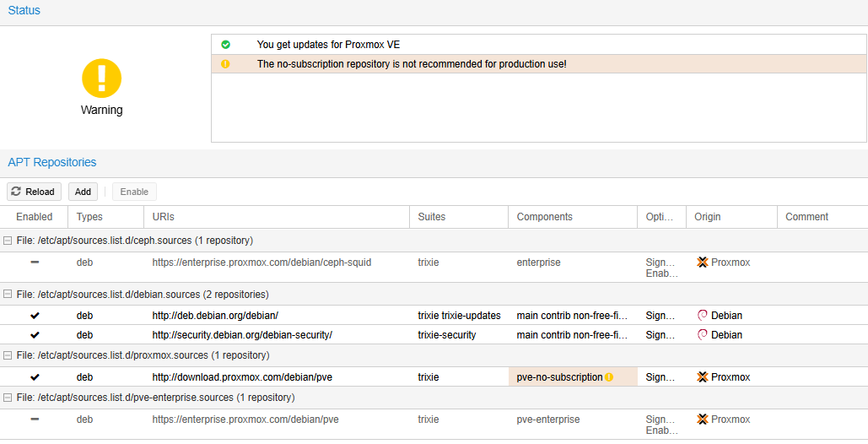The image size is (868, 444).
Task: Click Debian swirl icon in security.debian.org row
Action: (703, 335)
